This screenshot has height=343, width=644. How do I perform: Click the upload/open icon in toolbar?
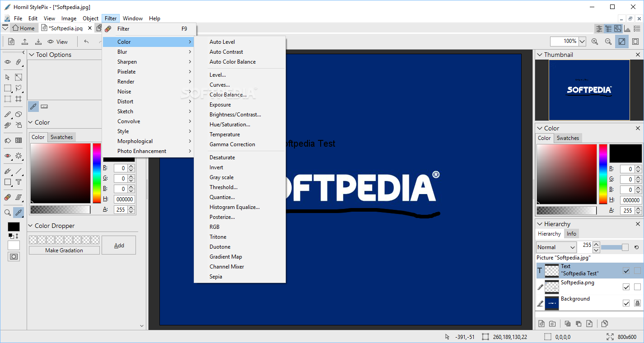(25, 42)
